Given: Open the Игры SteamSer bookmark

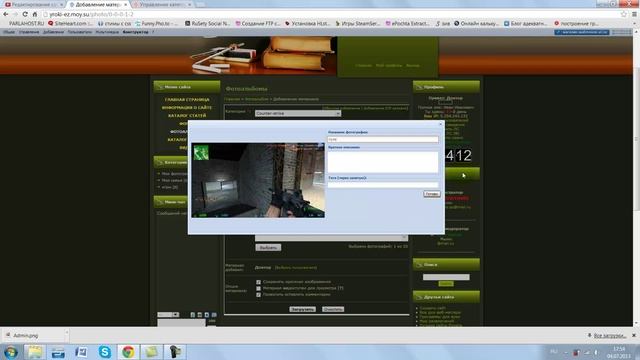Looking at the screenshot, I should tap(358, 24).
